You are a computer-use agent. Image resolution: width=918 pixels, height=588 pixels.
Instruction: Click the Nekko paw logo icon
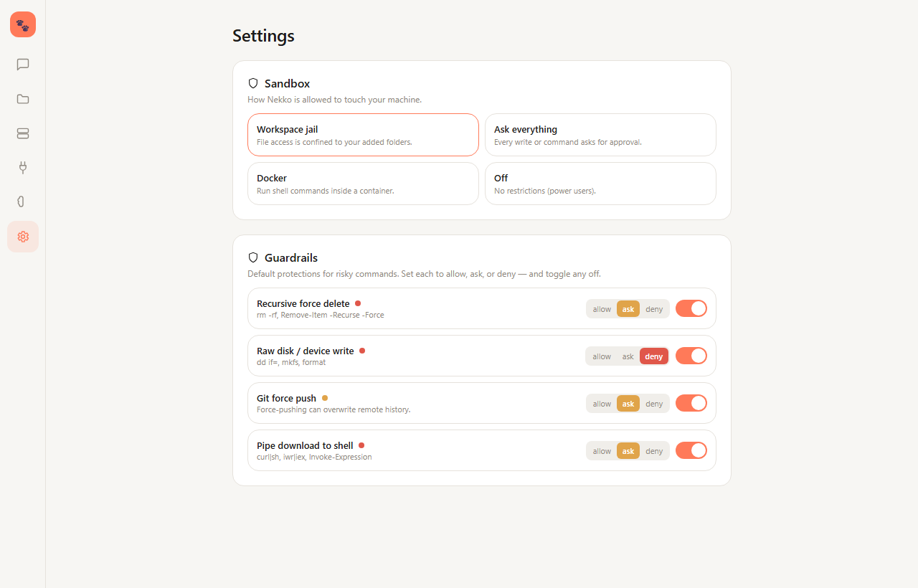23,24
